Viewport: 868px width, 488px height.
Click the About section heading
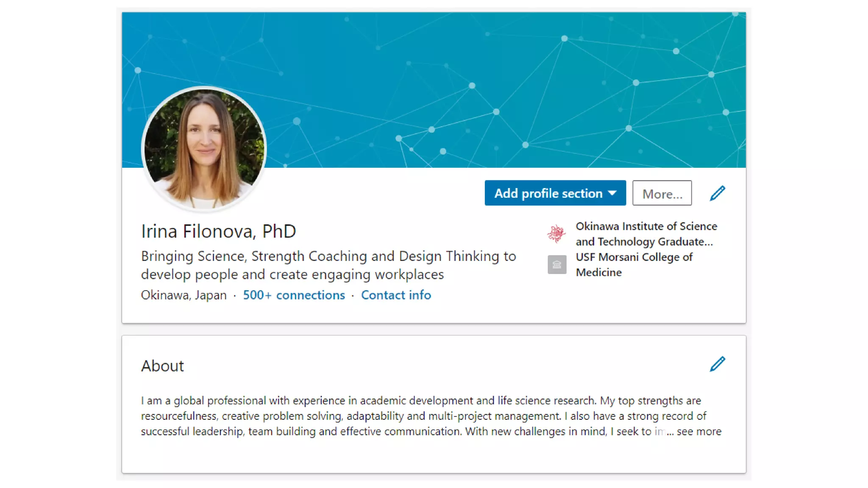(x=162, y=366)
